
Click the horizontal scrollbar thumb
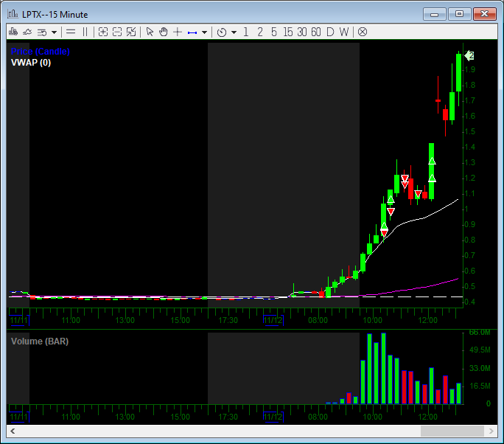pyautogui.click(x=452, y=431)
